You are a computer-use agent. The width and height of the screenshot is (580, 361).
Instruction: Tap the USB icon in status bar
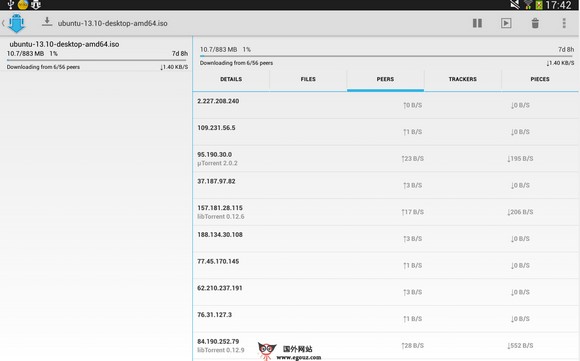(x=10, y=4)
